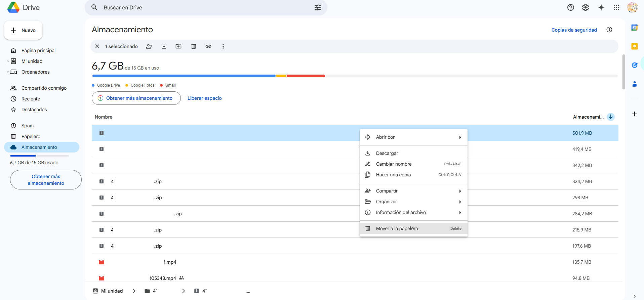The height and width of the screenshot is (300, 644).
Task: Expand the Abrir con submenu
Action: (x=413, y=137)
